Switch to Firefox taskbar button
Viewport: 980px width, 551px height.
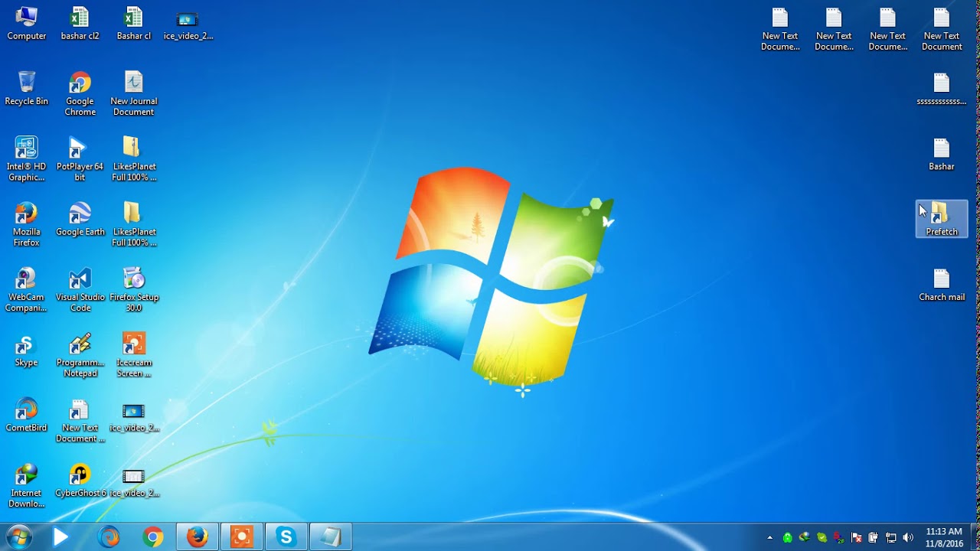(x=198, y=537)
